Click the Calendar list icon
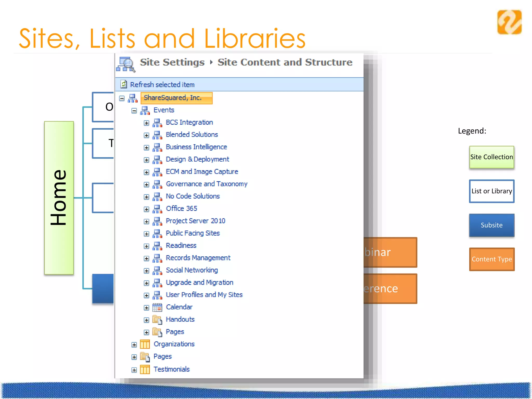The height and width of the screenshot is (399, 532). pos(157,307)
